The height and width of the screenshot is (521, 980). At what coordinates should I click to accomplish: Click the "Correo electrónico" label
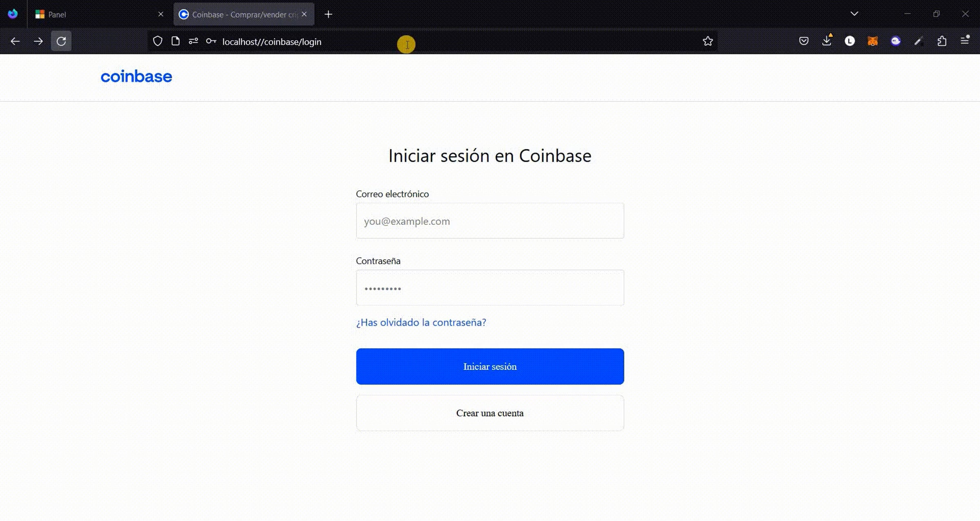pyautogui.click(x=392, y=194)
